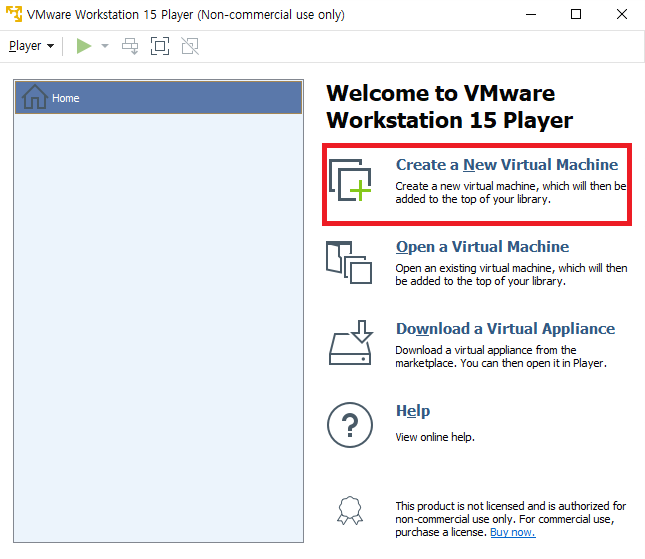
Task: Enter full screen mode icon
Action: [x=160, y=46]
